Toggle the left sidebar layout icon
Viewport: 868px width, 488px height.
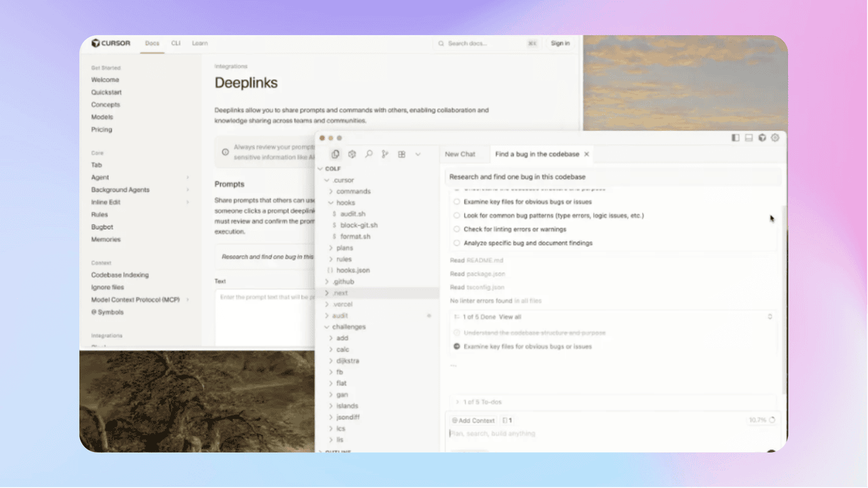[736, 138]
